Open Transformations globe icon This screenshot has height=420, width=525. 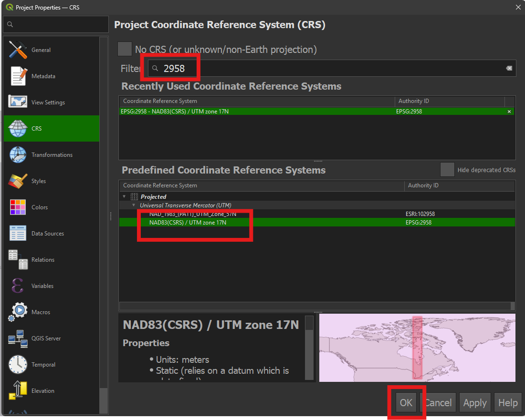(x=18, y=155)
